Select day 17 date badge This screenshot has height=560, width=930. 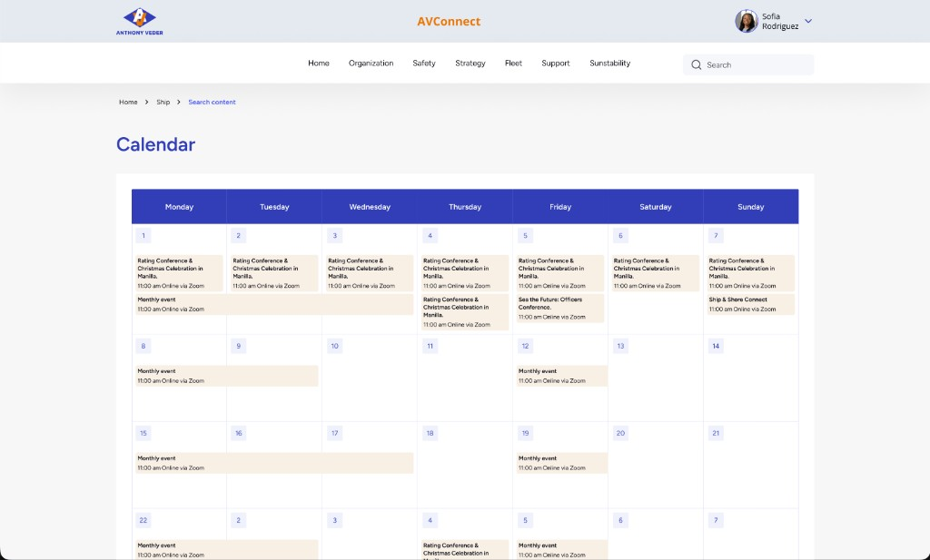(x=334, y=433)
